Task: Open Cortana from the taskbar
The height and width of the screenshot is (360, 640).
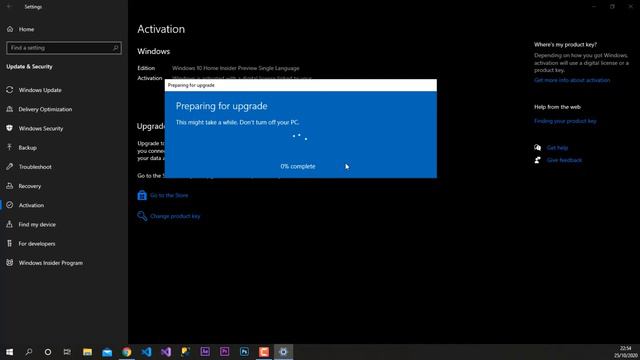Action: [x=48, y=352]
